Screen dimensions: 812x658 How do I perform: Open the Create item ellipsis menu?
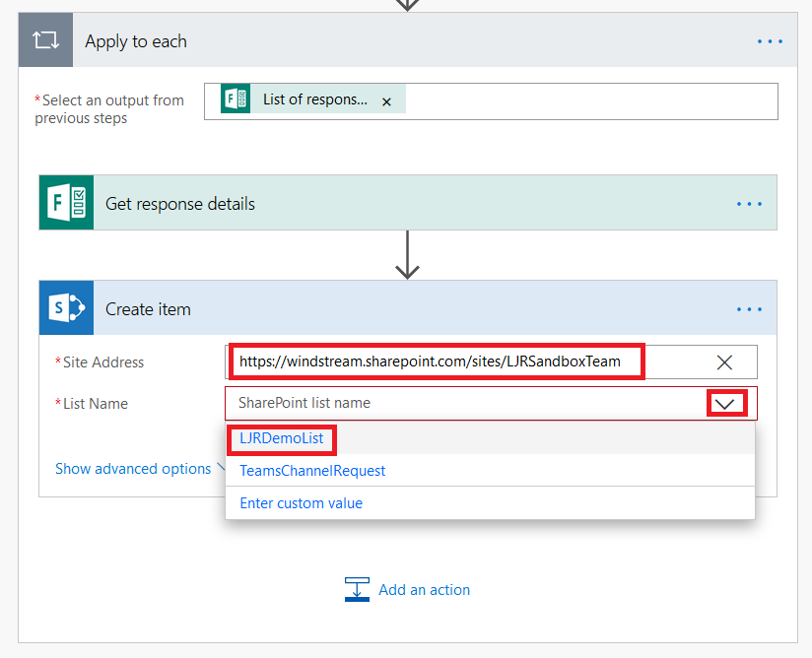coord(749,309)
